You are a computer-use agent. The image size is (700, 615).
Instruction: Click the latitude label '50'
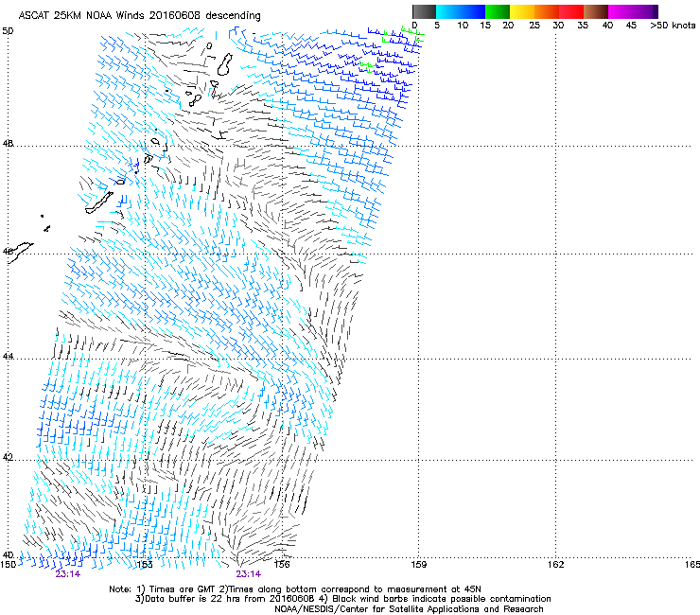pos(8,31)
